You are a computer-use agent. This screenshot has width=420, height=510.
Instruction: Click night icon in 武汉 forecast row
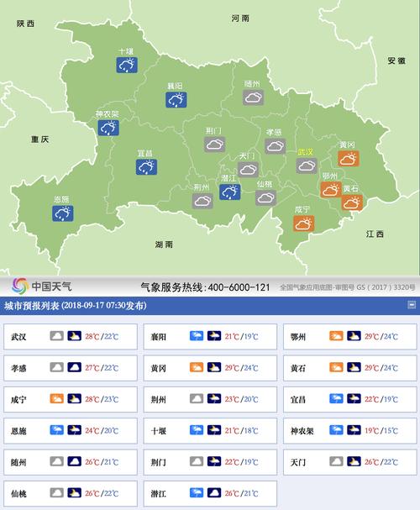click(74, 336)
